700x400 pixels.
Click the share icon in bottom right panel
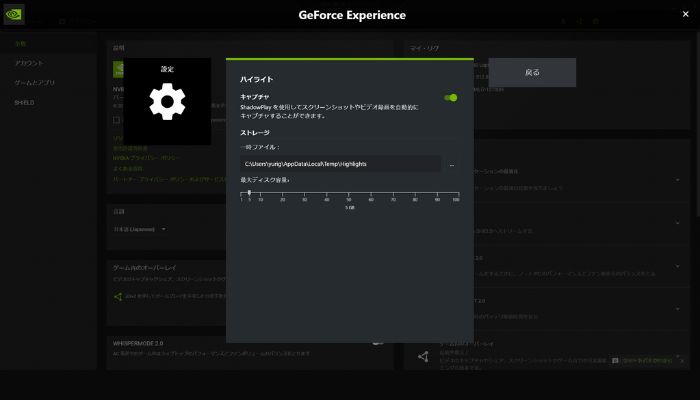(422, 357)
